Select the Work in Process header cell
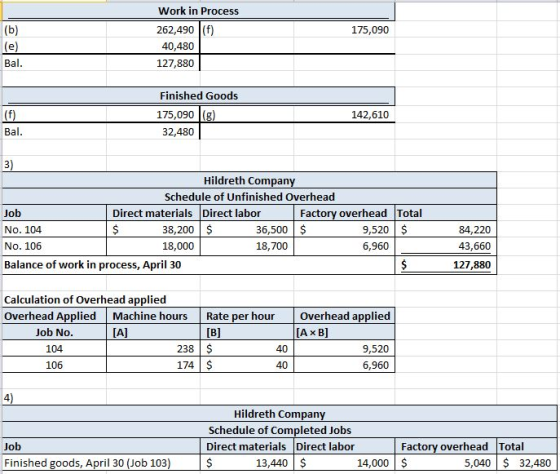 [199, 11]
